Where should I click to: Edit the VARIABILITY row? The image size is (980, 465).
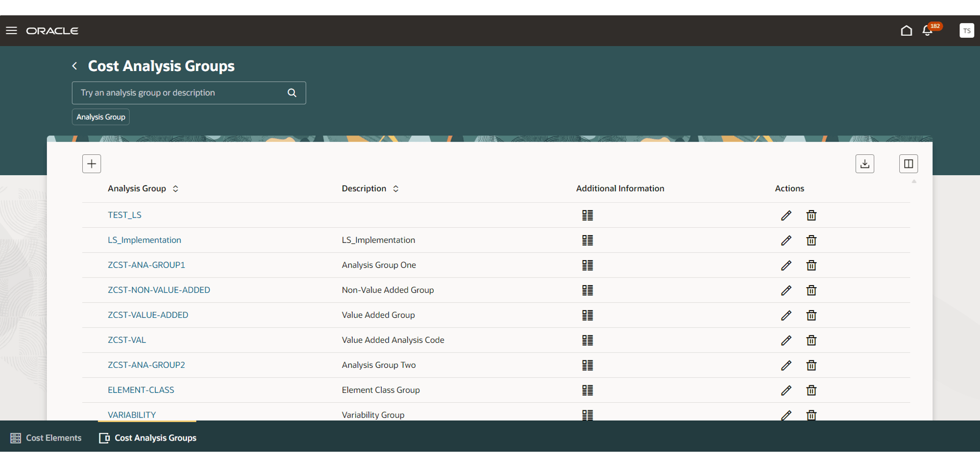(x=786, y=415)
